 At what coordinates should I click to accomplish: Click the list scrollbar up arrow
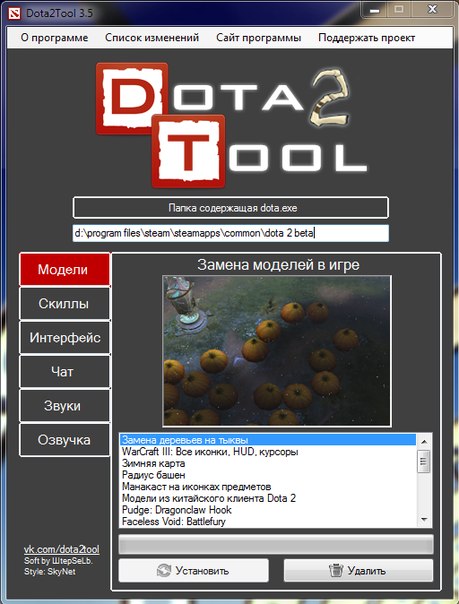pyautogui.click(x=424, y=441)
